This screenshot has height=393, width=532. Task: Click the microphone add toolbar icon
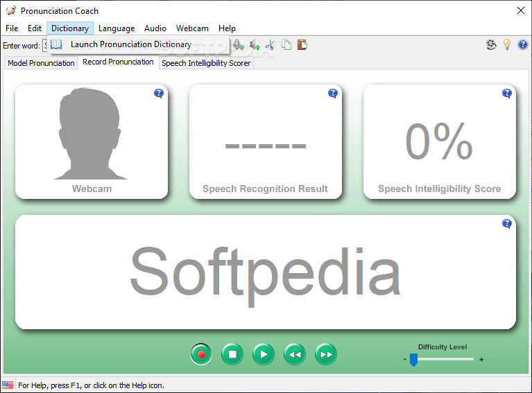click(239, 45)
